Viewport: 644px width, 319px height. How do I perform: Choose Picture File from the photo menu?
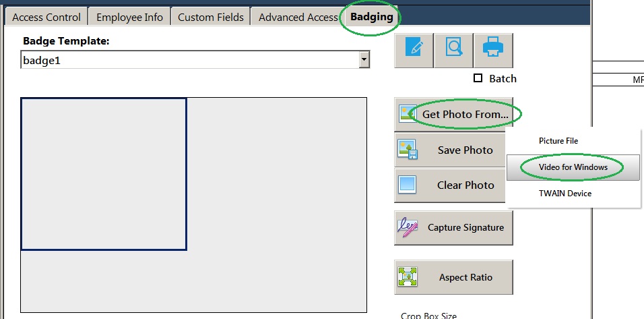558,140
